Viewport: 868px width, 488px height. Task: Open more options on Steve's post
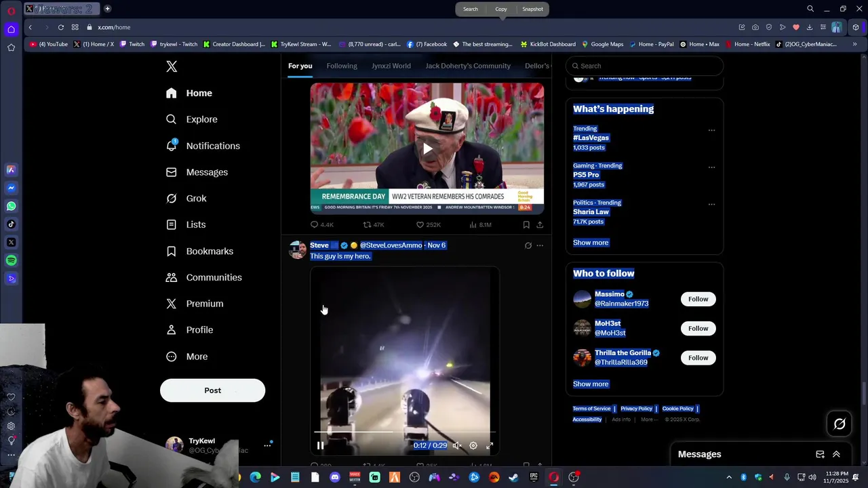pyautogui.click(x=540, y=245)
